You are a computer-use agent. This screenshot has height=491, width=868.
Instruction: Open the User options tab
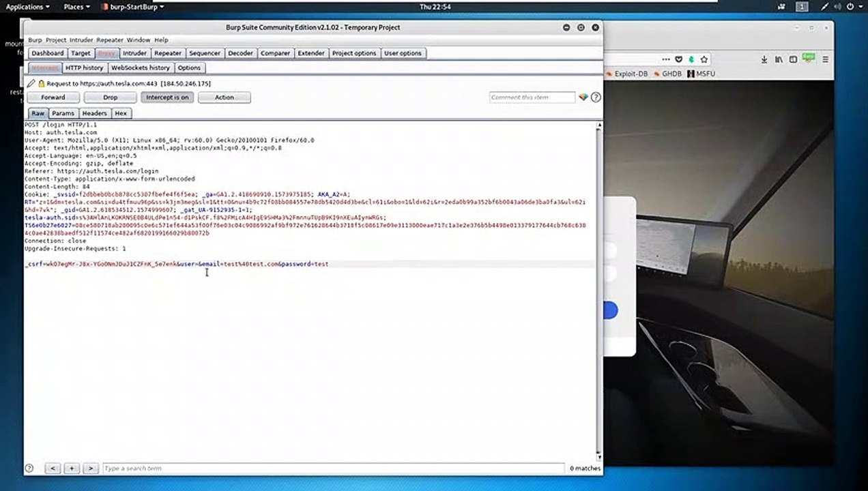[403, 53]
